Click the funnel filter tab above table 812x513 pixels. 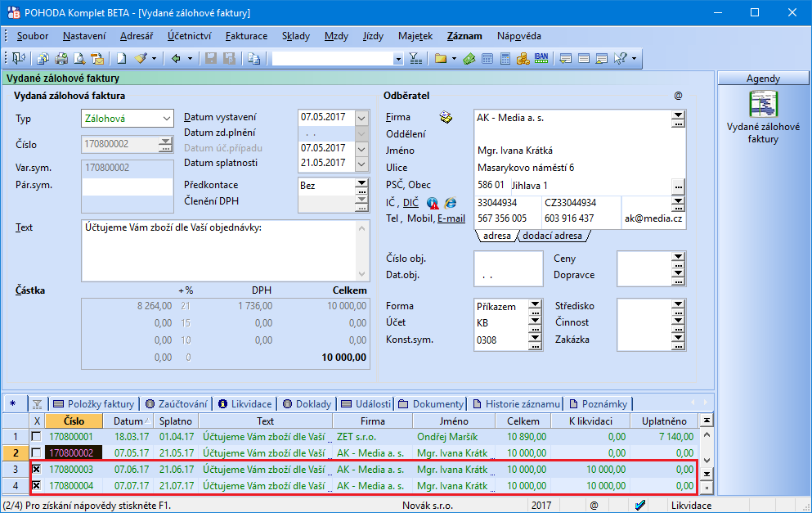click(38, 404)
